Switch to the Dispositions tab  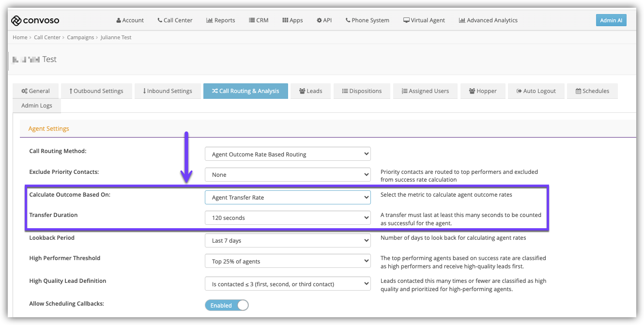pos(362,91)
